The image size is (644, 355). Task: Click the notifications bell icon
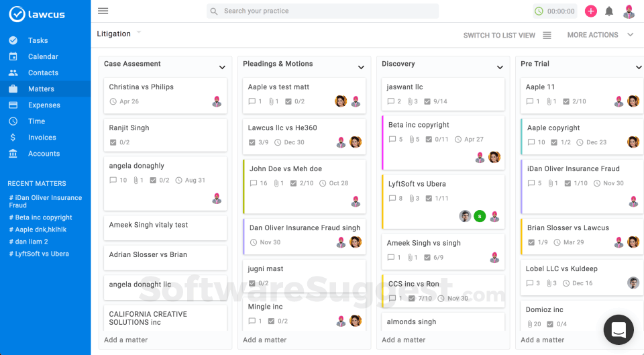point(609,11)
